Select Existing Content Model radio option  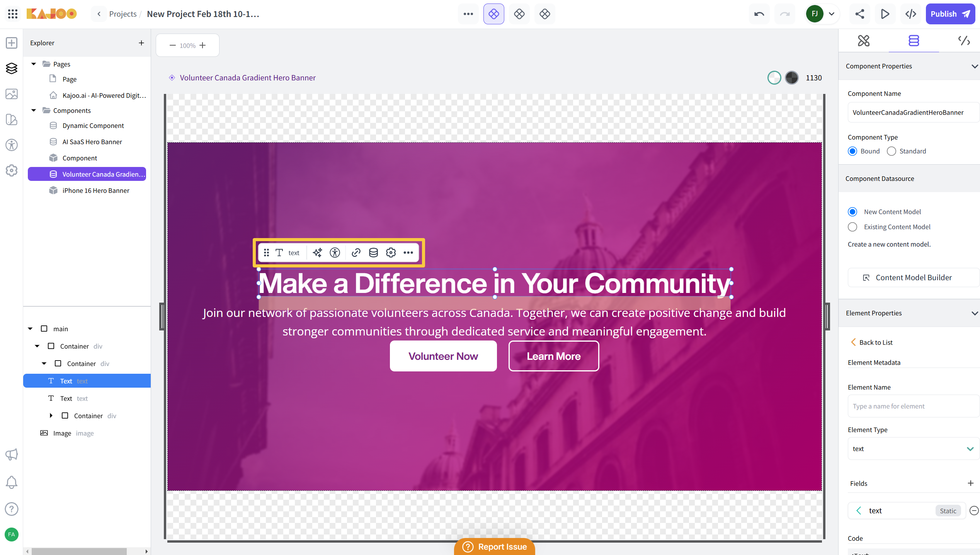pyautogui.click(x=852, y=227)
